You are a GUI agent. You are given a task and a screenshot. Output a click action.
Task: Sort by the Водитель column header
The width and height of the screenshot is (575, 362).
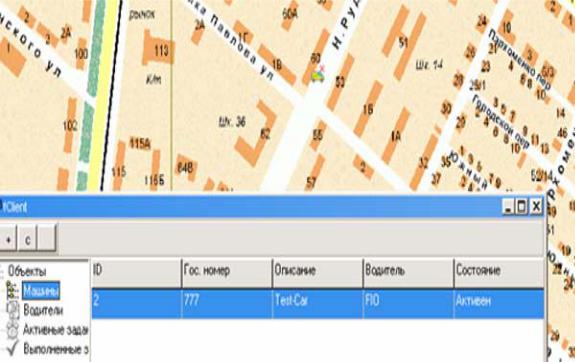(x=408, y=273)
